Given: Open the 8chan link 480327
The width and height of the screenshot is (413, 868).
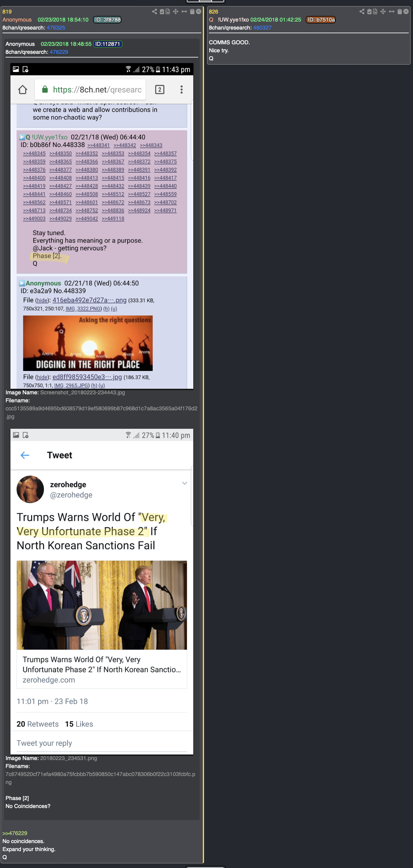Looking at the screenshot, I should 262,28.
